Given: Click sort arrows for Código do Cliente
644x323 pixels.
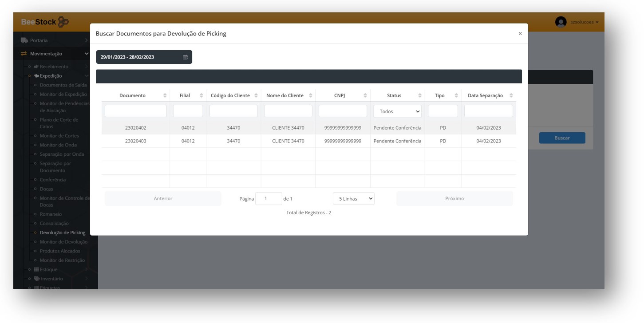Looking at the screenshot, I should tap(256, 96).
